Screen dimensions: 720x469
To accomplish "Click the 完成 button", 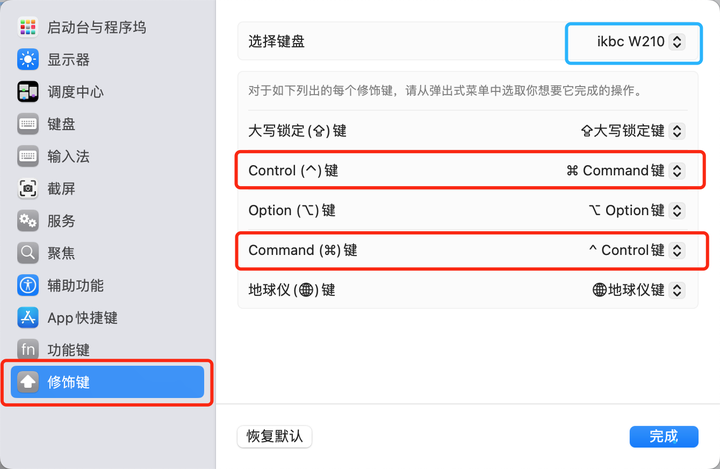I will pyautogui.click(x=663, y=436).
